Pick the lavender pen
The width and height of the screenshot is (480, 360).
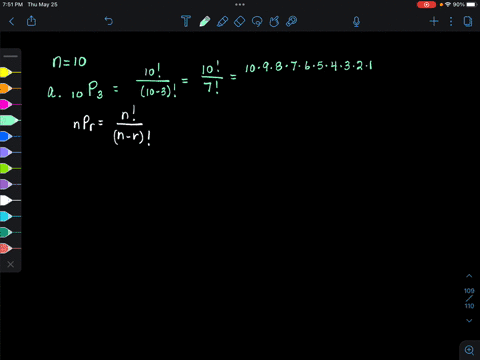tap(10, 152)
